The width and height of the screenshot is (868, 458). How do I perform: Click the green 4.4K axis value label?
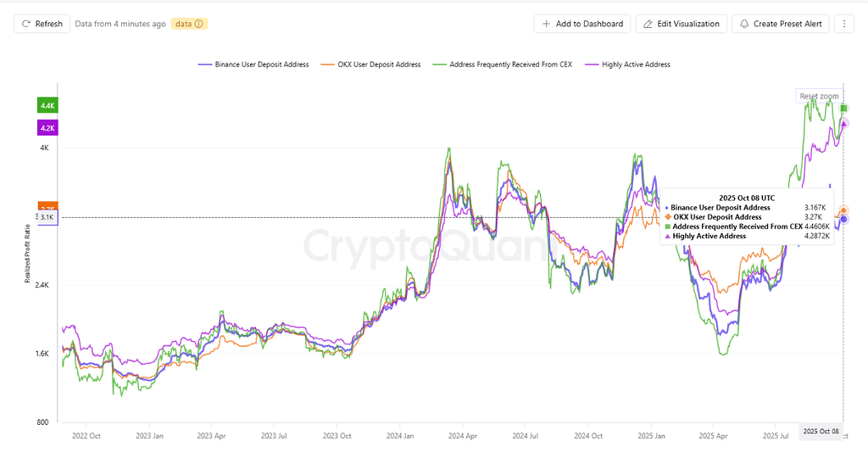(x=47, y=106)
